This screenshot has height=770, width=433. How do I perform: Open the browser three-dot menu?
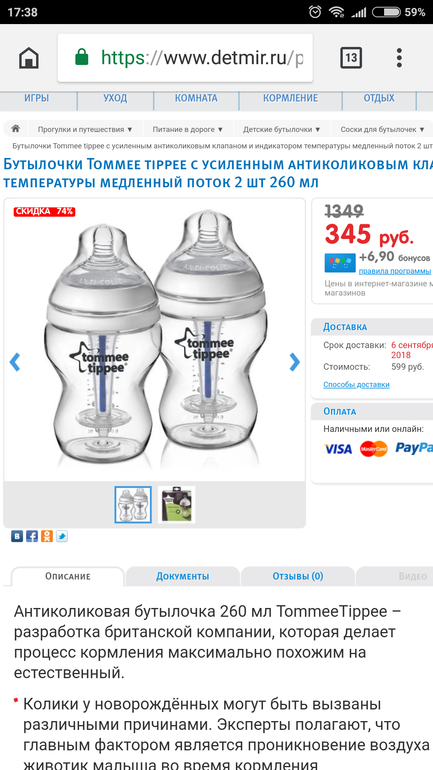399,58
